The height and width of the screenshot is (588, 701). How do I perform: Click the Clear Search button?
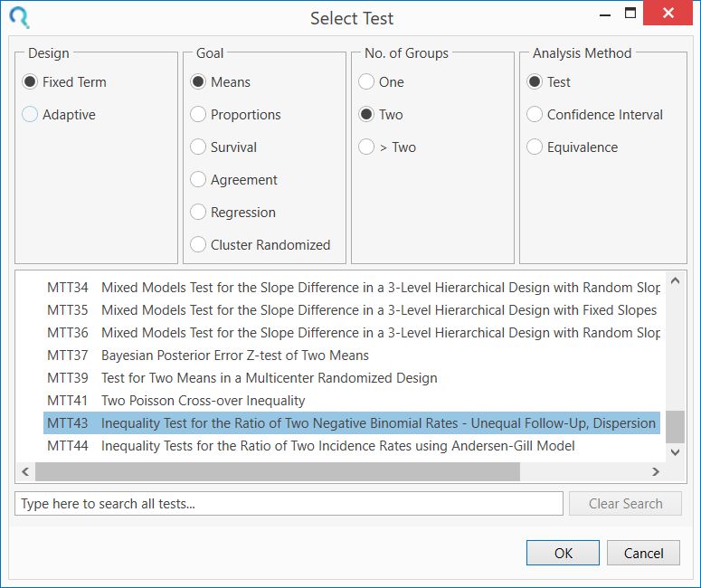click(x=625, y=504)
